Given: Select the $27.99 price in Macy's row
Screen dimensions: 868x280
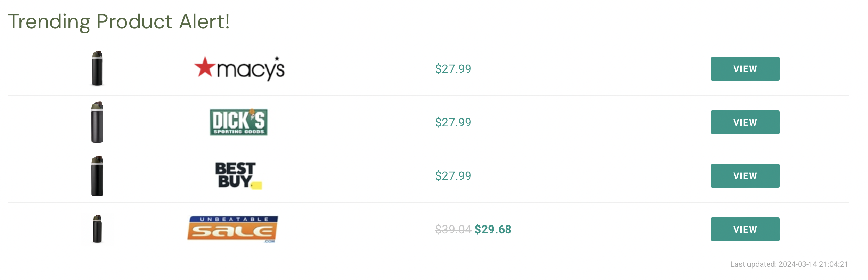Looking at the screenshot, I should pyautogui.click(x=453, y=69).
